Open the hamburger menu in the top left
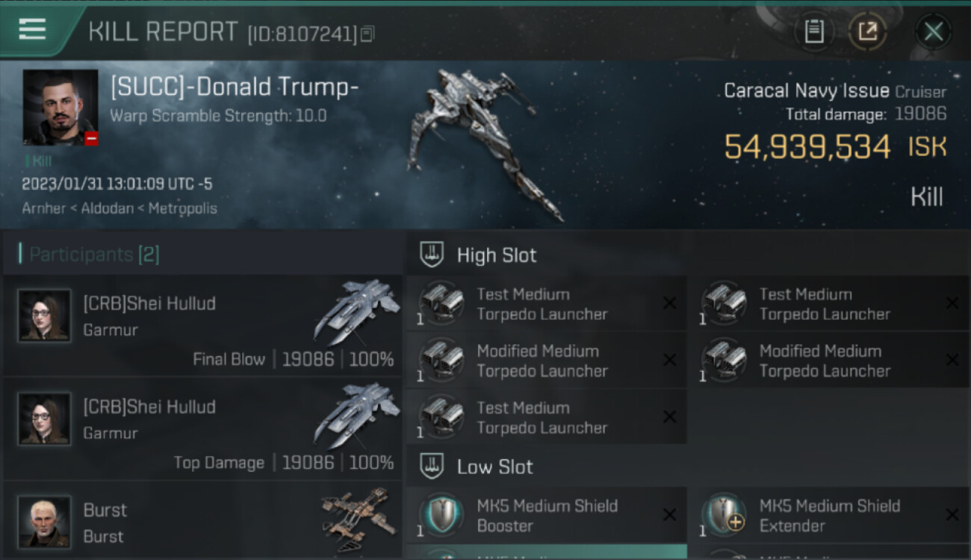The image size is (971, 560). pyautogui.click(x=32, y=30)
